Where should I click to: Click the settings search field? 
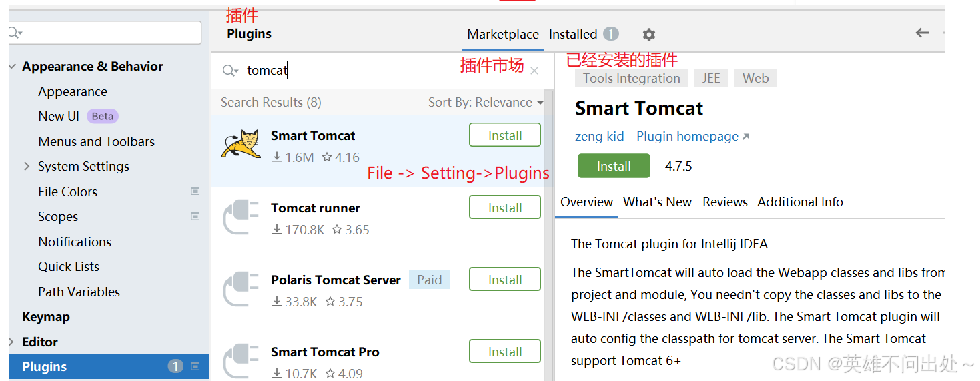[105, 33]
